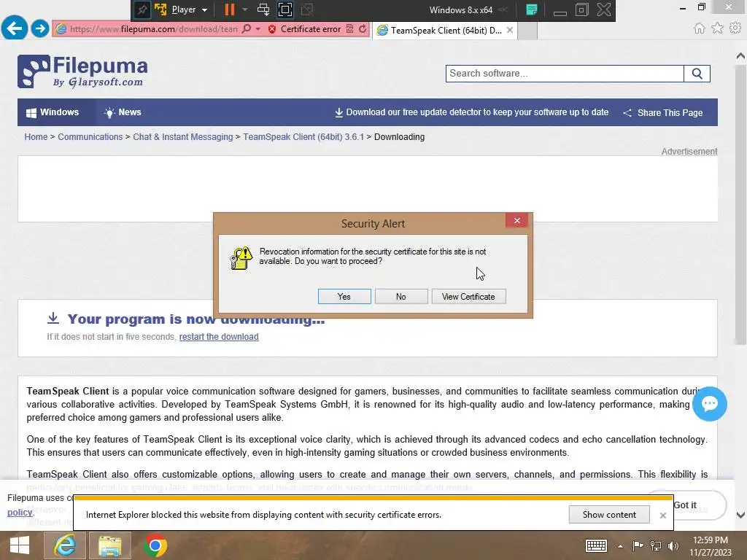Click the Certificate error badge
This screenshot has width=747, height=560.
coord(304,29)
